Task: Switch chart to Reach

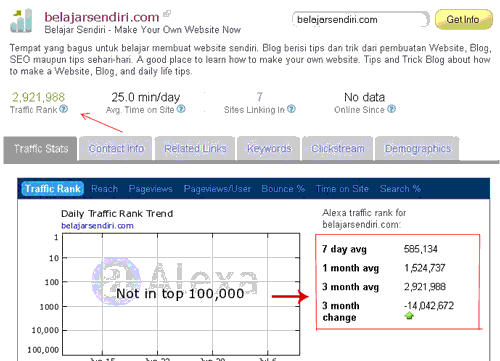Action: point(105,189)
